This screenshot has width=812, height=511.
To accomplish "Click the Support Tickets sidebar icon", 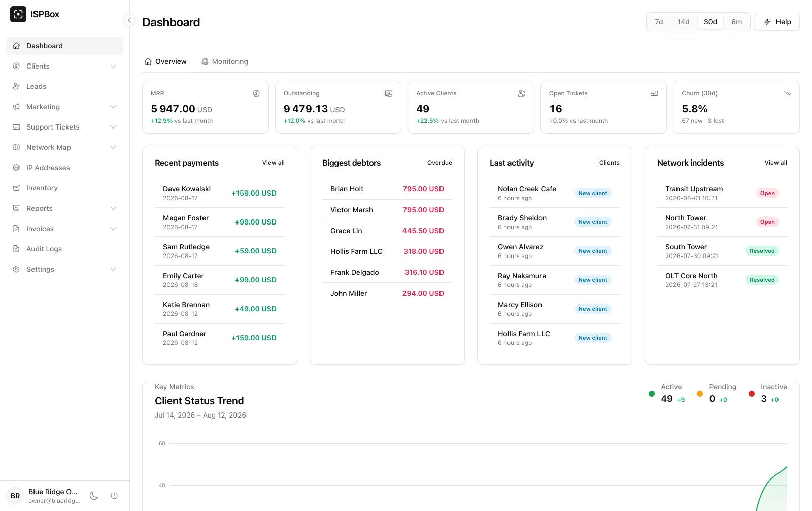I will point(16,127).
